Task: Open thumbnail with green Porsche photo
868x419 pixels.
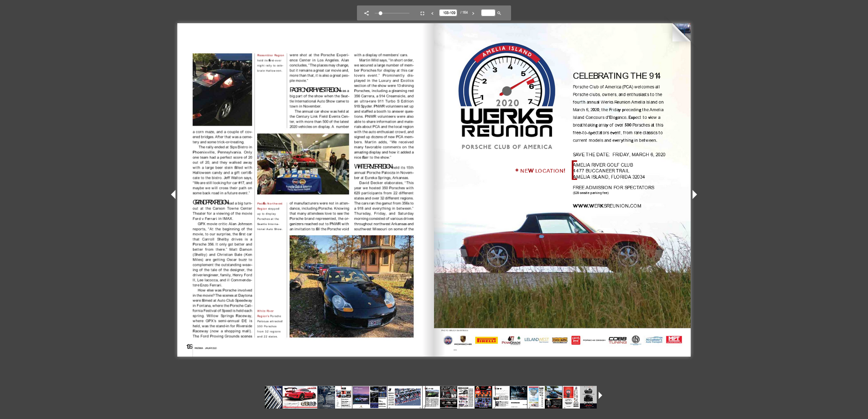Action: point(431,397)
